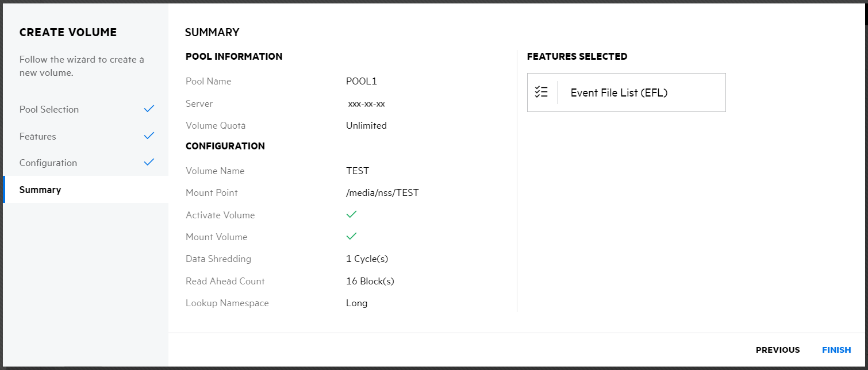Click the Configuration step checkmark icon
The image size is (868, 370).
(149, 162)
